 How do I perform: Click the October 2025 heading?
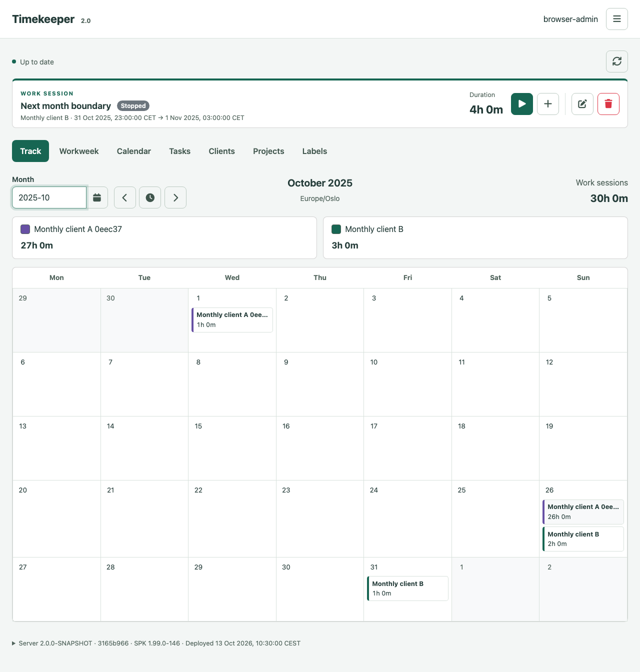[320, 183]
